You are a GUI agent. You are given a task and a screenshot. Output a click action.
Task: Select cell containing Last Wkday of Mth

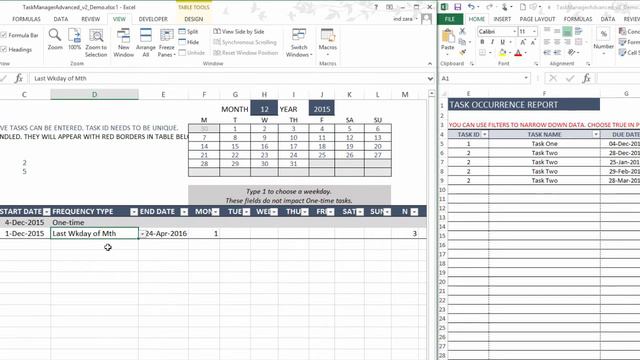click(x=94, y=233)
